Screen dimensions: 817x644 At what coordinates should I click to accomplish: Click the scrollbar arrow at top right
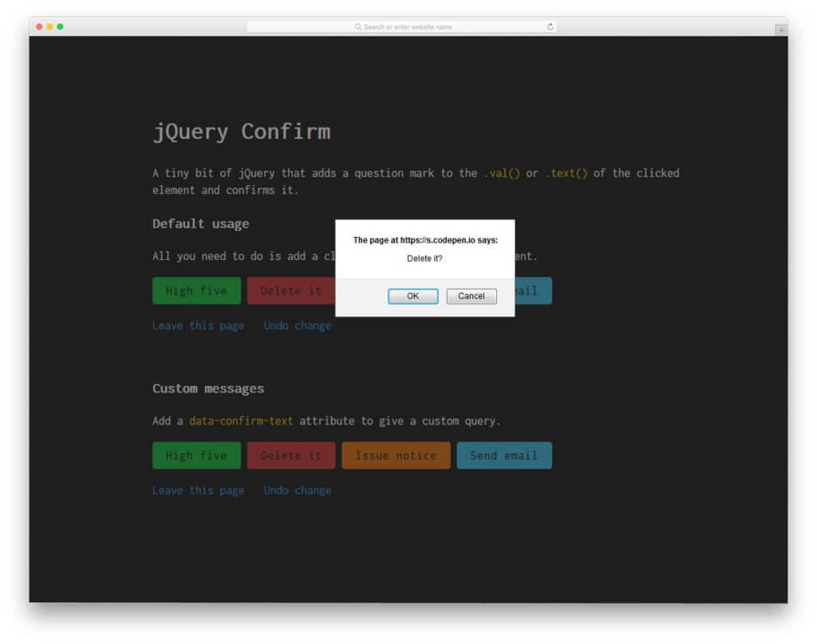(780, 29)
